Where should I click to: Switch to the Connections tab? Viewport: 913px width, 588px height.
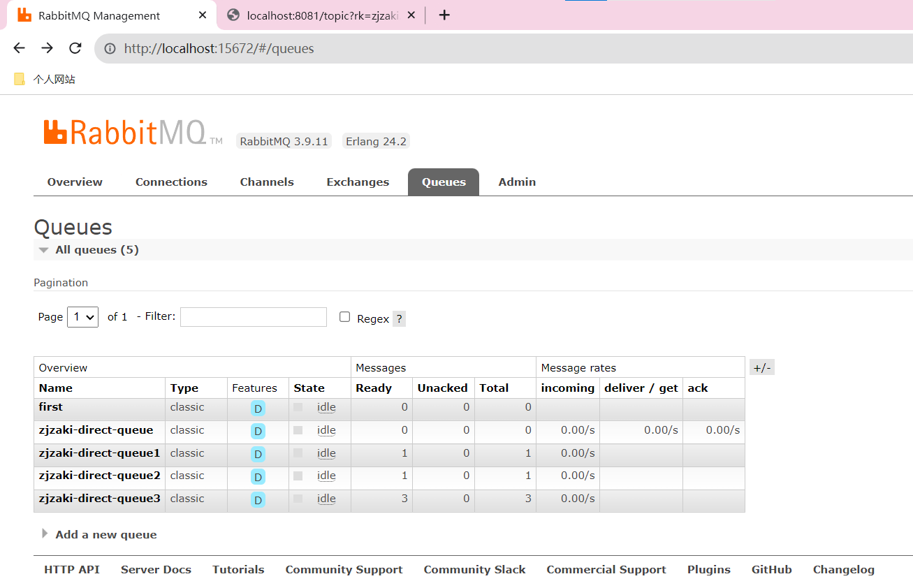coord(171,182)
